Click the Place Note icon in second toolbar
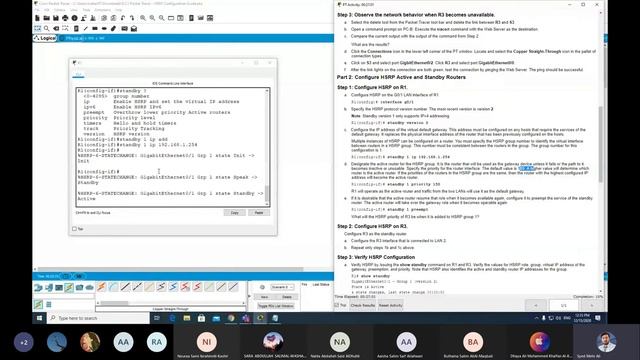This screenshot has height=360, width=640. tap(76, 29)
